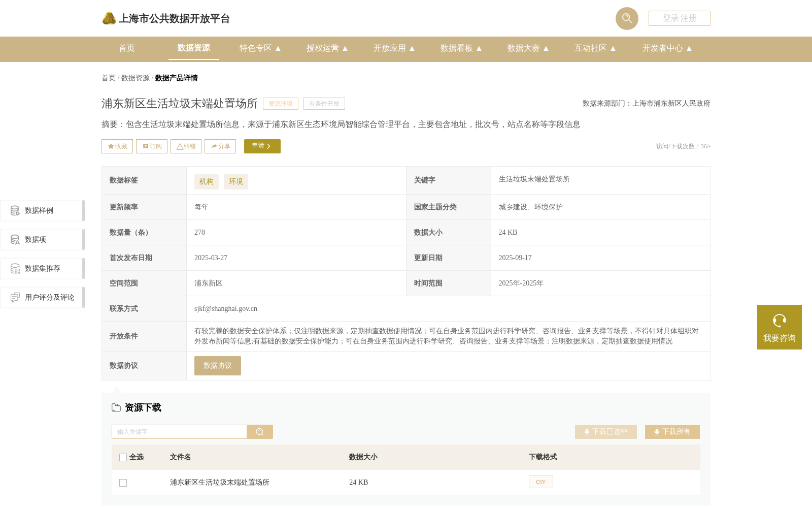The image size is (812, 508).
Task: Click resource search magnifier button
Action: pyautogui.click(x=260, y=432)
